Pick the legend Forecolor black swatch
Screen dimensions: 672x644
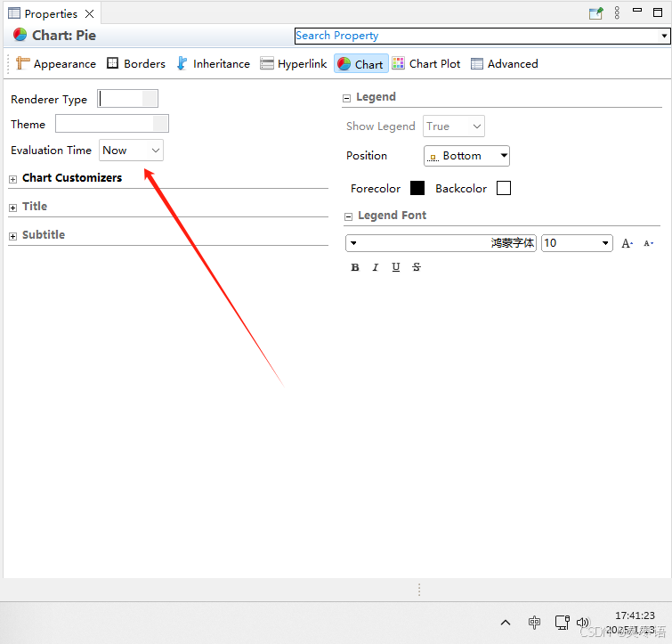[417, 188]
